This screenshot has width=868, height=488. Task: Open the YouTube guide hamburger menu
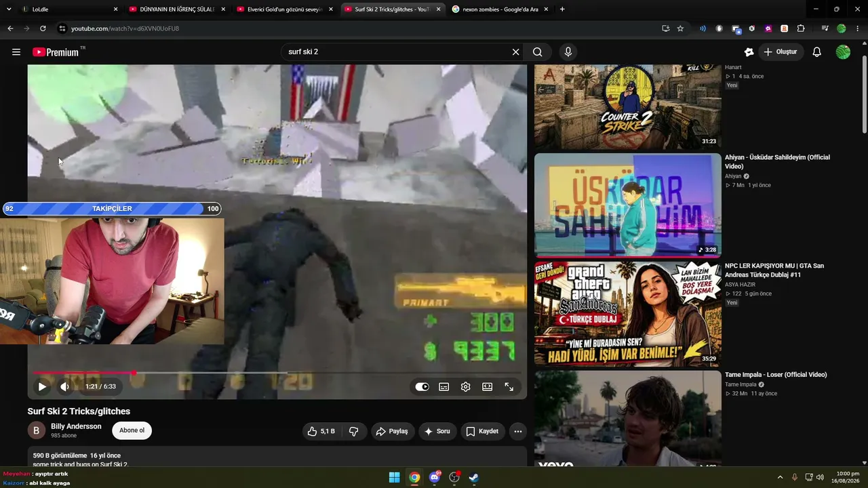(16, 52)
